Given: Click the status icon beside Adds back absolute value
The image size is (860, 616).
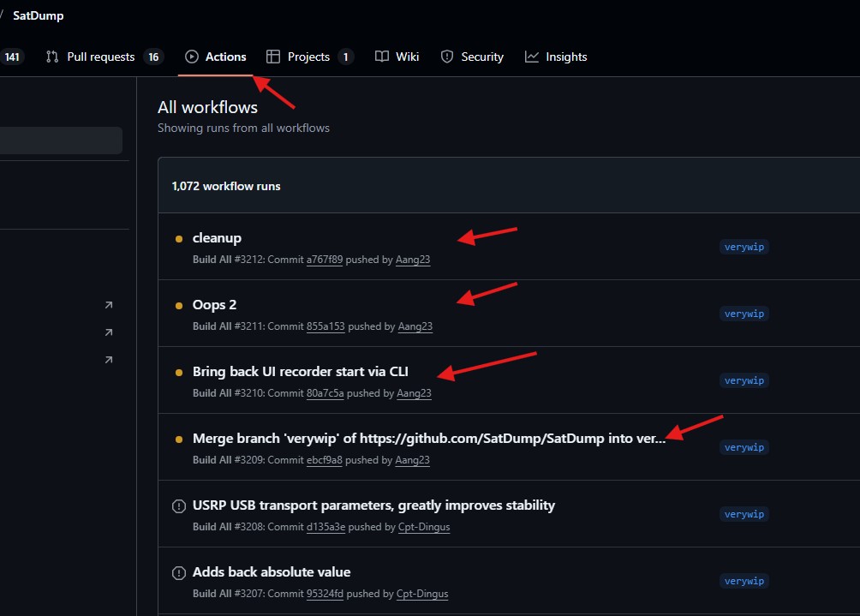Looking at the screenshot, I should click(x=179, y=572).
